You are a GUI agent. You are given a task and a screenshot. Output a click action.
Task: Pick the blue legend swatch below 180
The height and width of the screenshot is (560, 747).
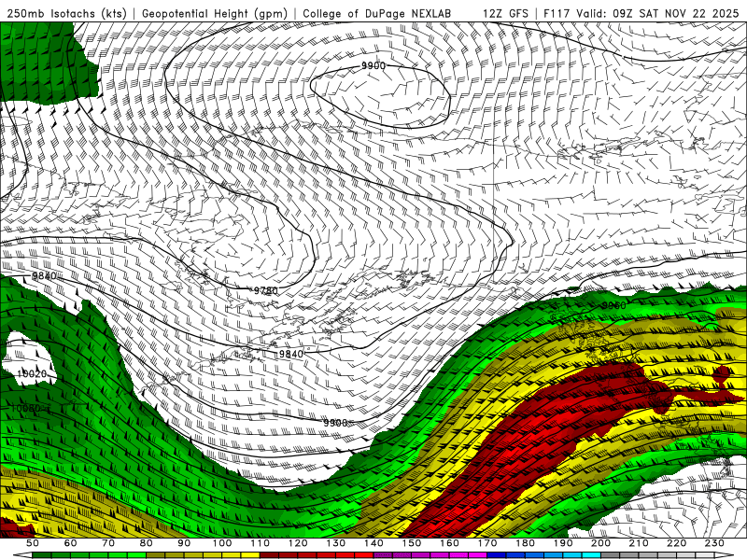coord(534,555)
